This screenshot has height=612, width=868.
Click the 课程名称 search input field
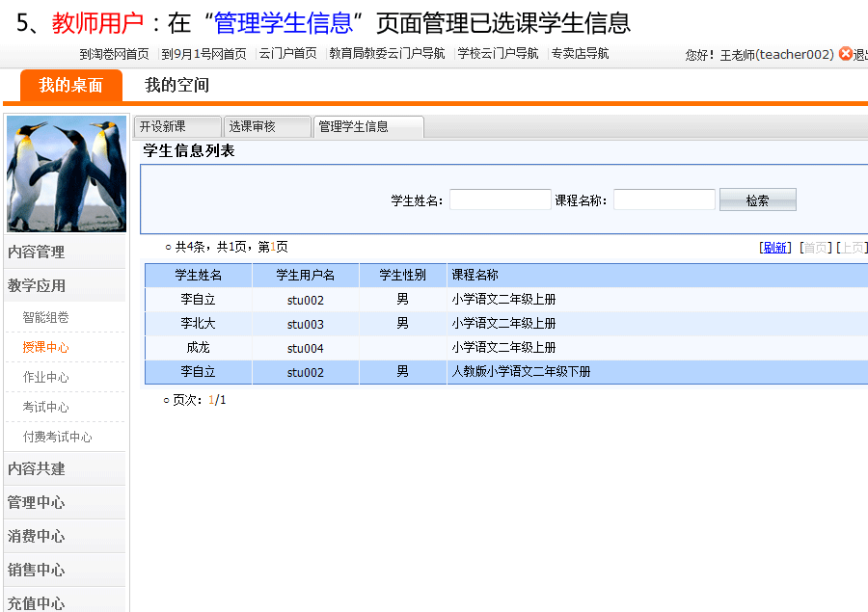click(x=664, y=200)
